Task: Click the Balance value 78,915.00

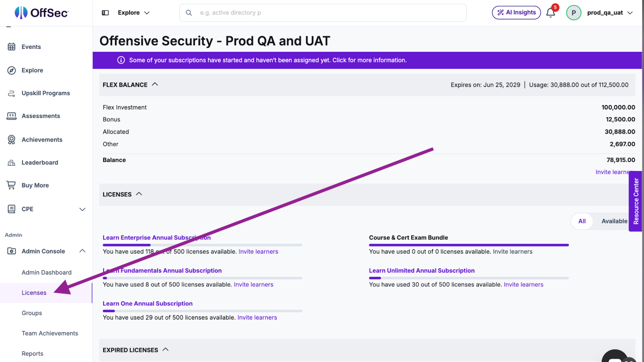Action: point(621,160)
